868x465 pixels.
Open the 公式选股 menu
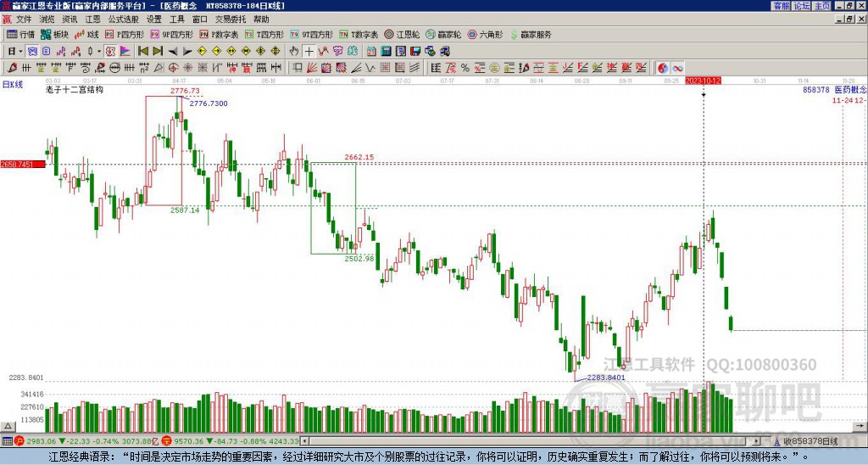(124, 20)
